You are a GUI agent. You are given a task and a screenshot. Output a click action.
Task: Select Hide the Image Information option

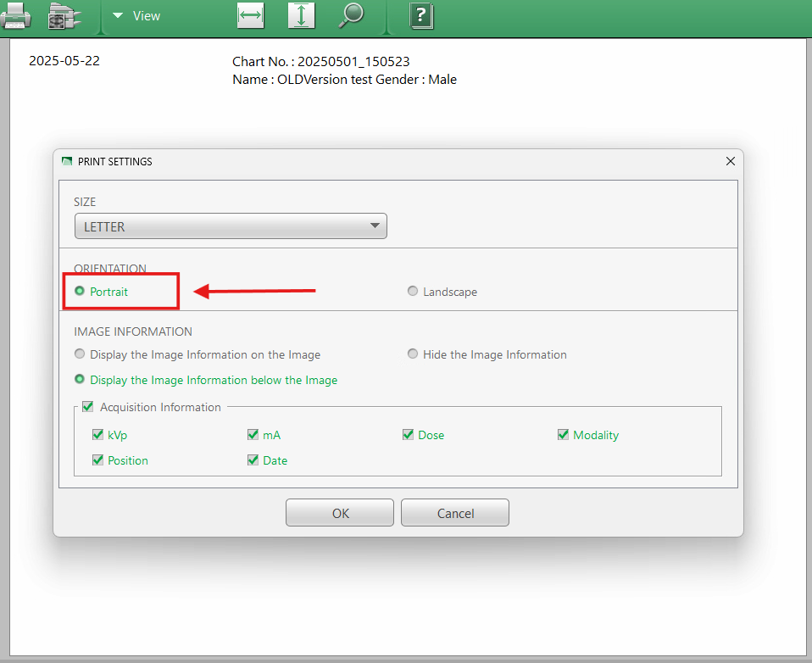click(x=414, y=354)
